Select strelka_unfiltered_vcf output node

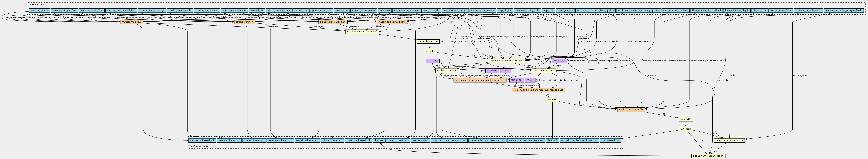point(280,140)
